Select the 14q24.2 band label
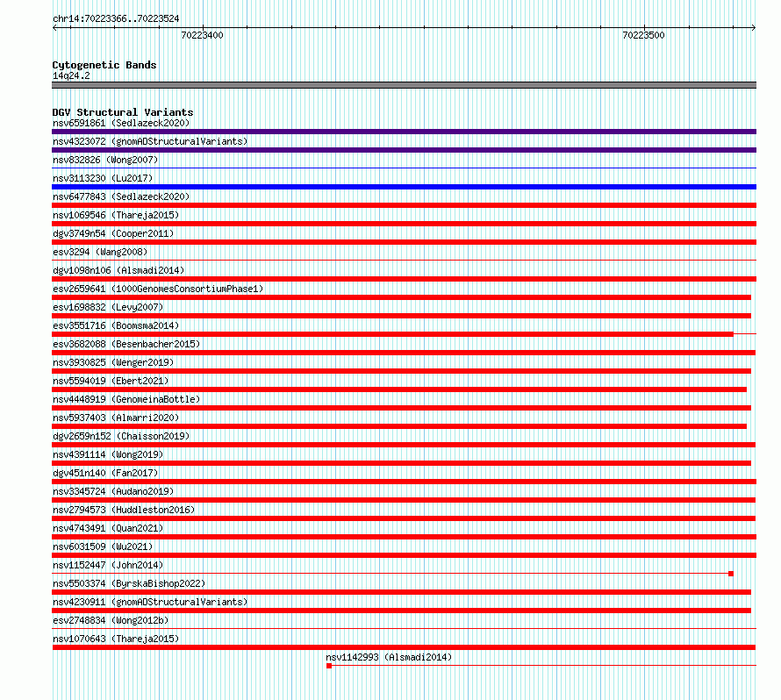This screenshot has height=700, width=781. click(71, 75)
